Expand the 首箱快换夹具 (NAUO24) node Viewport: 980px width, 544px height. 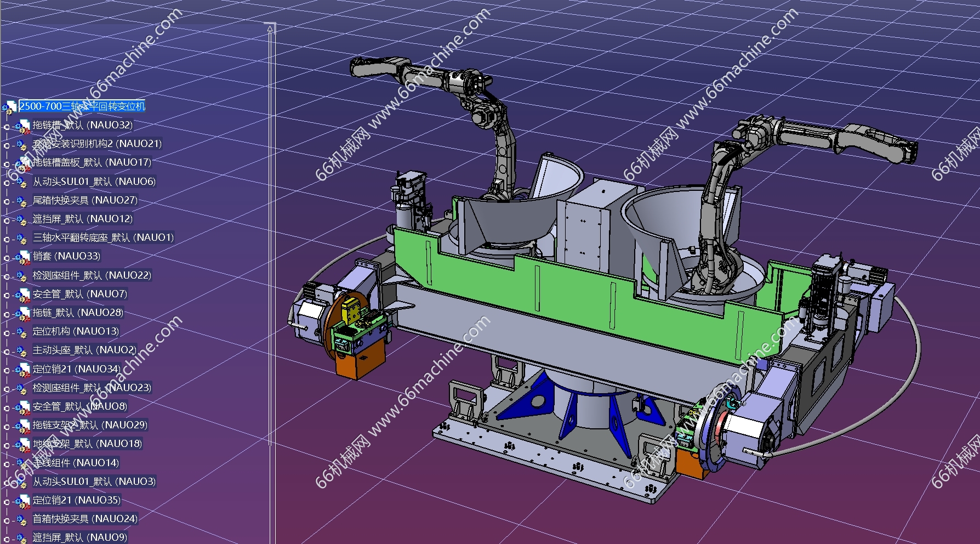pyautogui.click(x=7, y=520)
